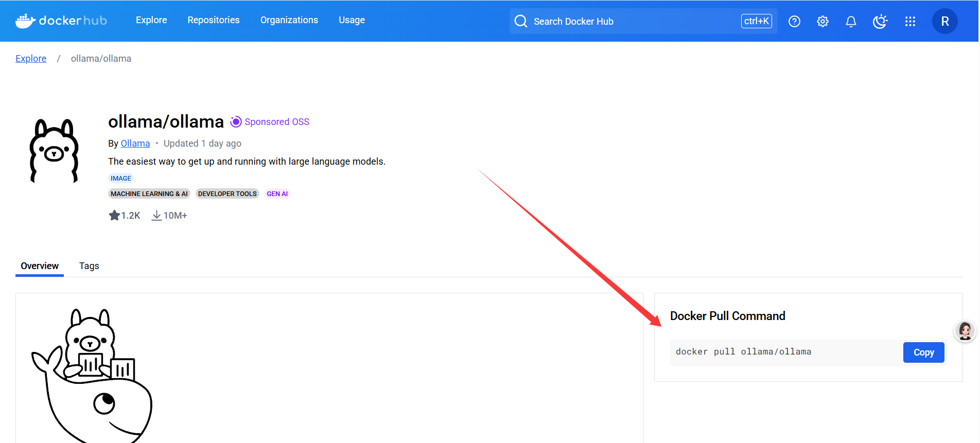Viewport: 980px width, 443px height.
Task: Click the floating assistant avatar icon
Action: (x=965, y=331)
